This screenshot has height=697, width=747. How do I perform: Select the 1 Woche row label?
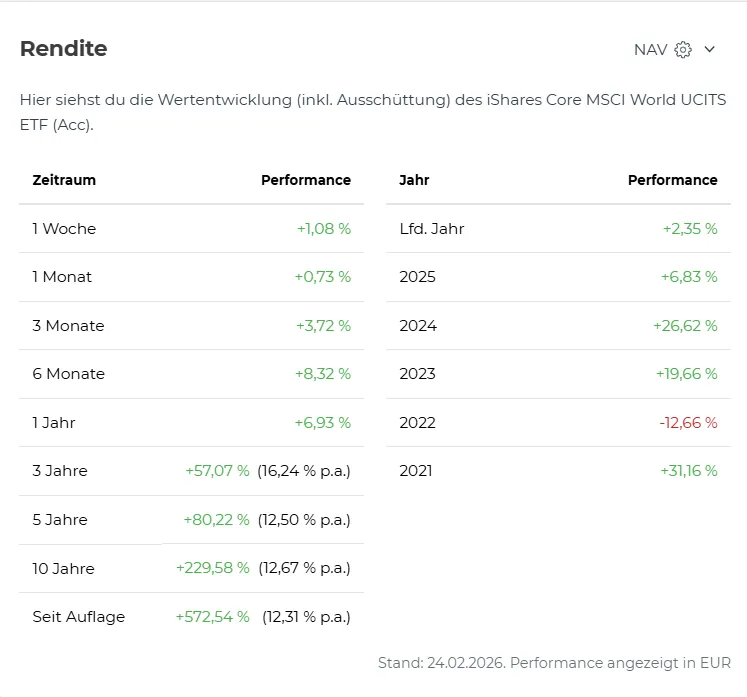tap(64, 229)
